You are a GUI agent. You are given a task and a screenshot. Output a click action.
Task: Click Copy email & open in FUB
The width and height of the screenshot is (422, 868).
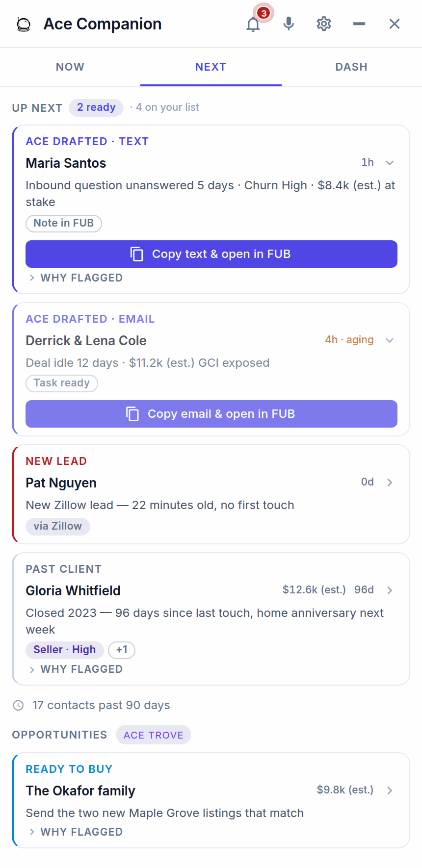211,414
